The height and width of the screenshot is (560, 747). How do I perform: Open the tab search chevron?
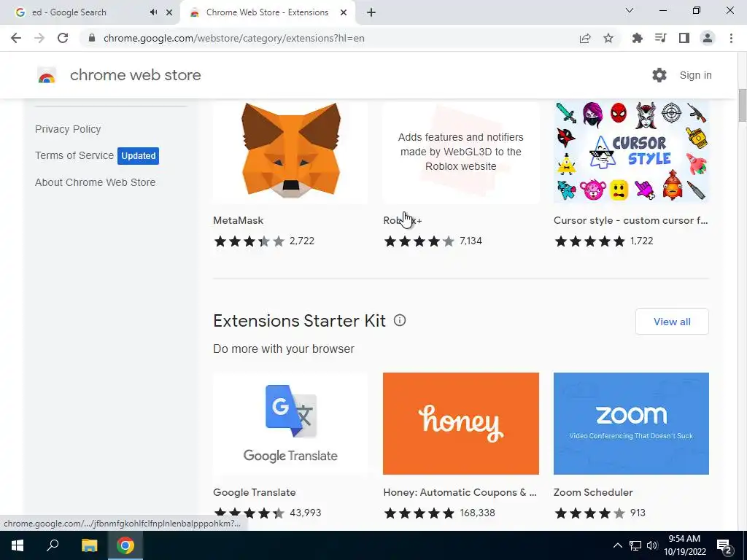pos(630,10)
